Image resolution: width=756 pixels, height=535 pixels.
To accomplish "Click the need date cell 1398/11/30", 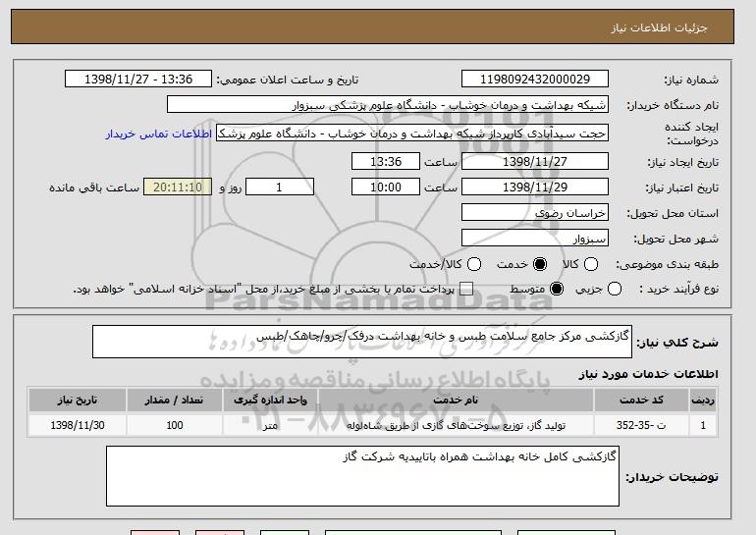I will tap(78, 425).
